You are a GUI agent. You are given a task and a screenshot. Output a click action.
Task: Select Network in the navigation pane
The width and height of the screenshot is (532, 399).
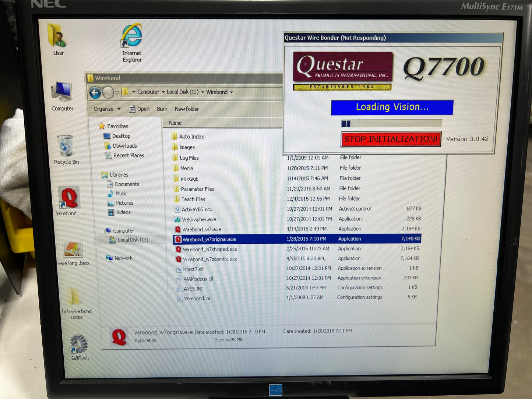coord(119,258)
